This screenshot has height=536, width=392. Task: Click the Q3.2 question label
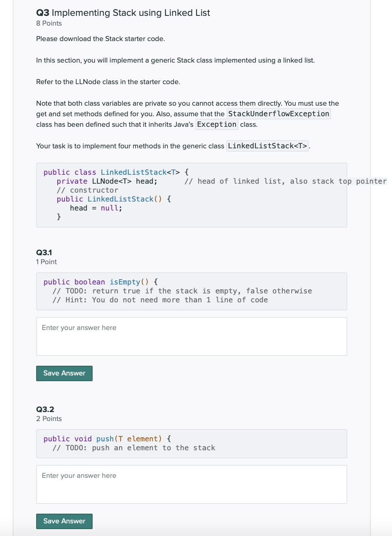pos(45,409)
